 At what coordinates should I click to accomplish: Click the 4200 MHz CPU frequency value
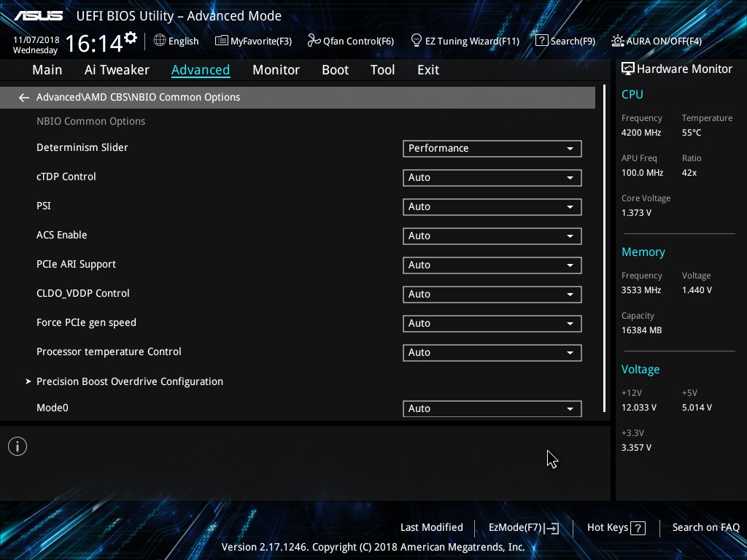pos(641,133)
